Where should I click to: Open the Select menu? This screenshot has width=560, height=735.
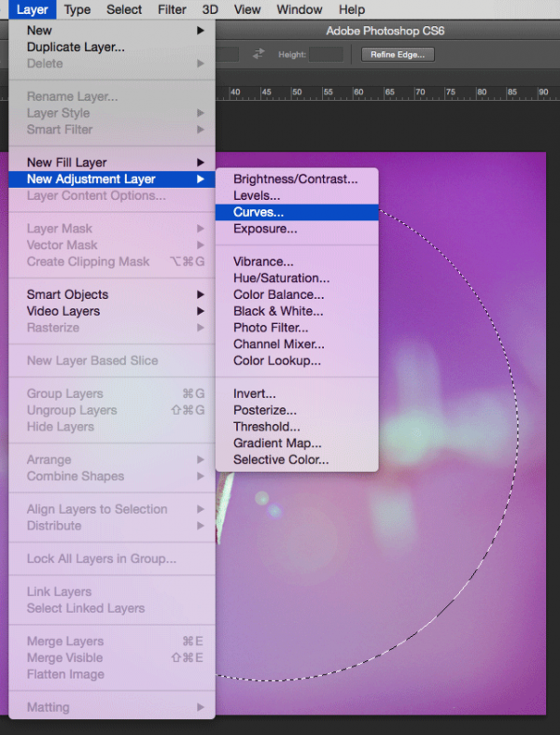tap(124, 9)
